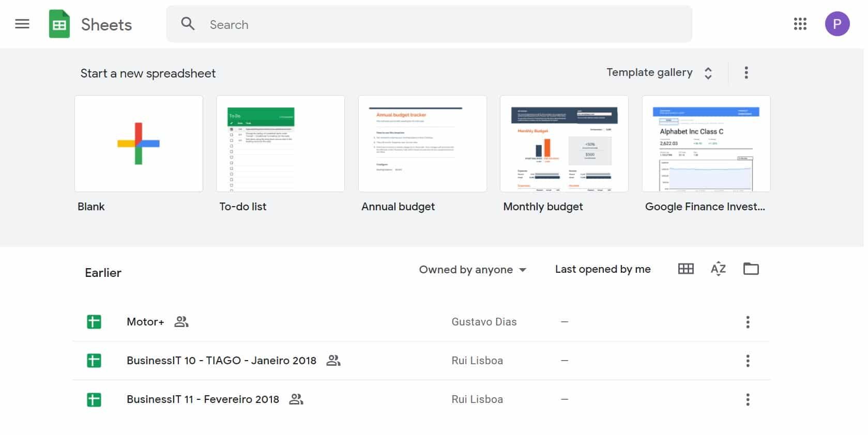Open more options for BusinessIT 10 file
The width and height of the screenshot is (868, 435).
click(748, 361)
